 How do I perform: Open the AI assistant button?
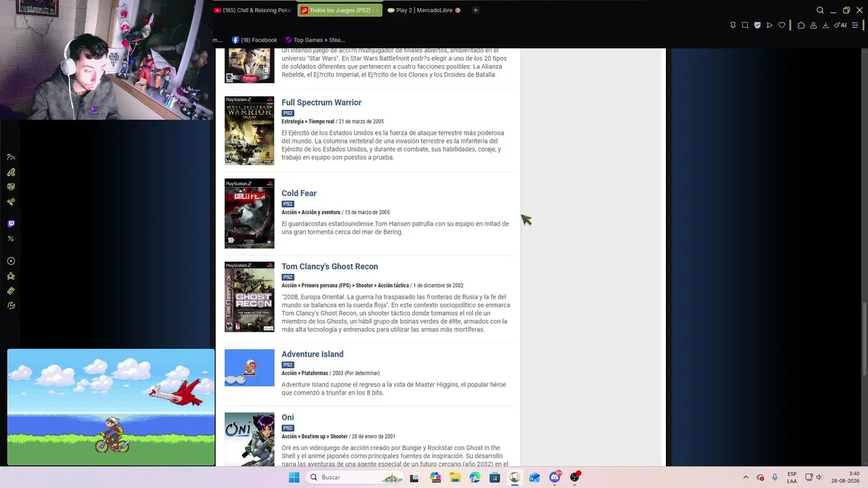[841, 25]
